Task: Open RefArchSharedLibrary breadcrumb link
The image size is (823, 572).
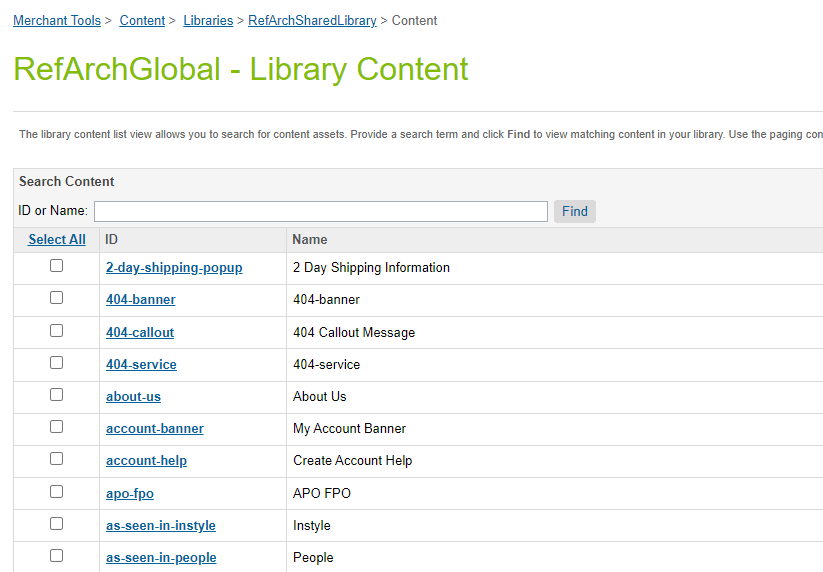Action: click(x=312, y=20)
